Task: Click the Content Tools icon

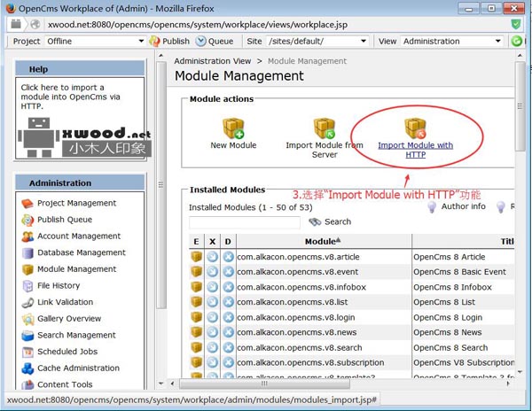Action: point(27,384)
